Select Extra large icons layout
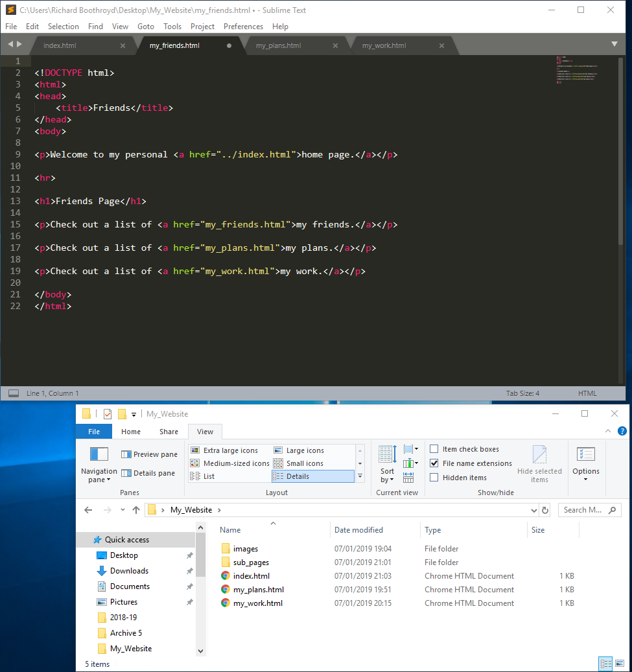Viewport: 632px width, 672px height. point(224,450)
